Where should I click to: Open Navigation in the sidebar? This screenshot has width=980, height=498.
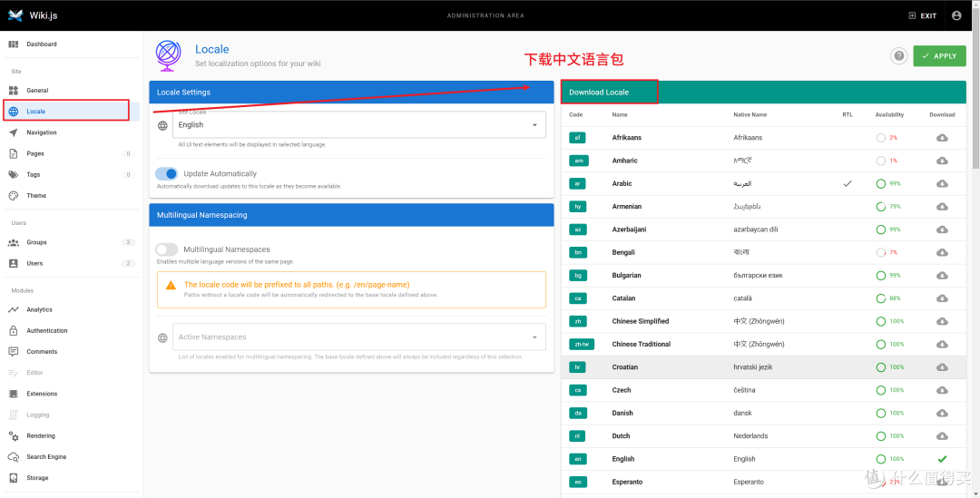pyautogui.click(x=42, y=132)
